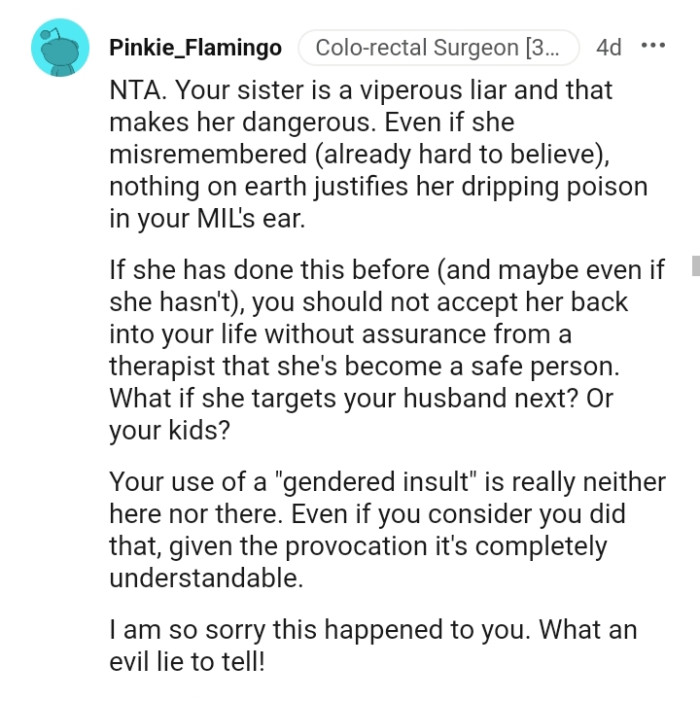700x701 pixels.
Task: Click the scrollbar thumb on right edge
Action: coord(694,265)
